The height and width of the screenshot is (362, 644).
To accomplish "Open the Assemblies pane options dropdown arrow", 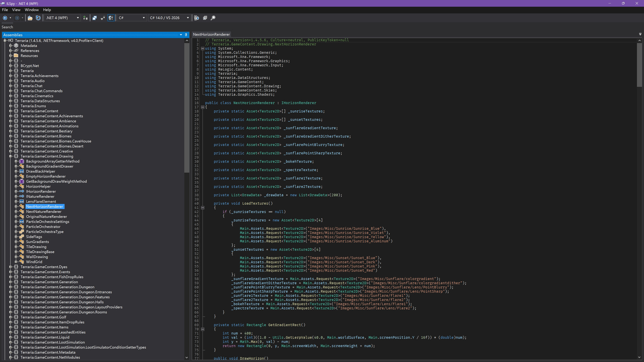I will click(x=181, y=35).
